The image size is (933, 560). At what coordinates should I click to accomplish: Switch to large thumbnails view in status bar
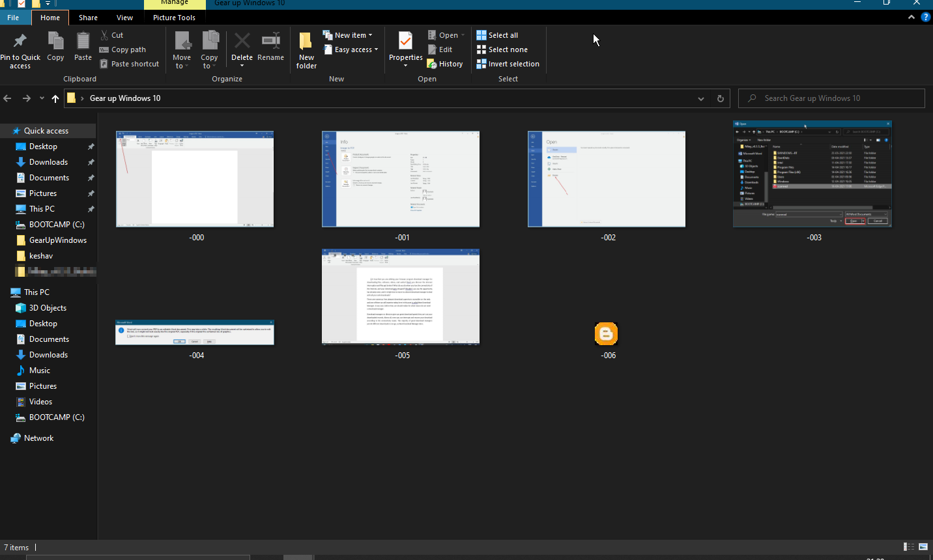point(923,547)
